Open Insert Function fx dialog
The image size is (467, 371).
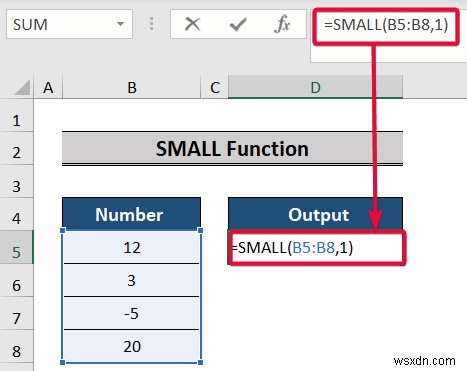click(x=282, y=24)
